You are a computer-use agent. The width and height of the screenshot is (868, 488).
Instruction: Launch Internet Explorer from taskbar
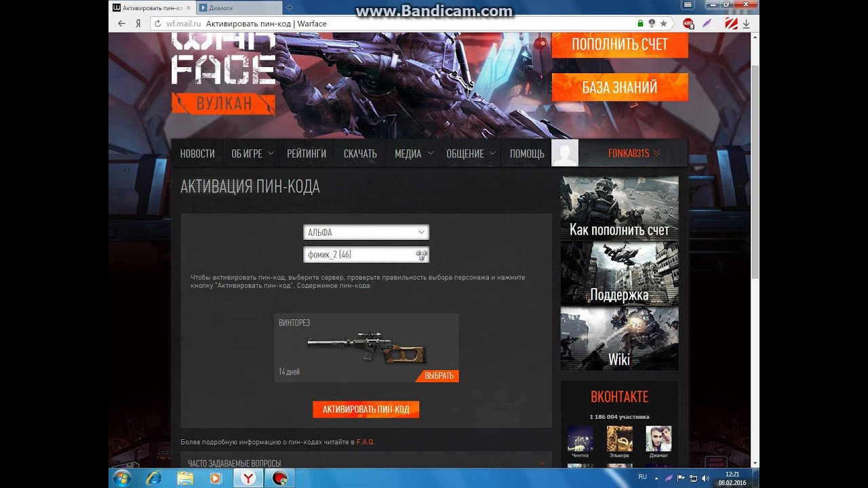click(x=154, y=478)
